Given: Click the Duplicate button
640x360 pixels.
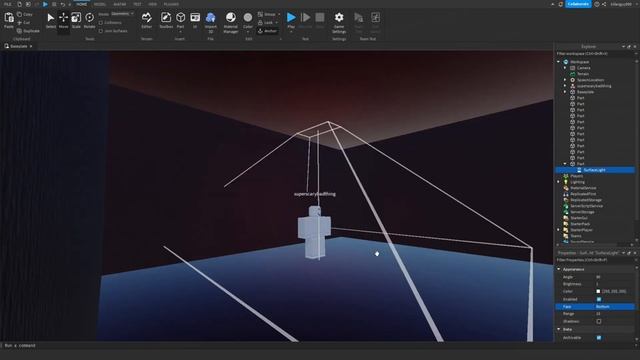Looking at the screenshot, I should (28, 31).
